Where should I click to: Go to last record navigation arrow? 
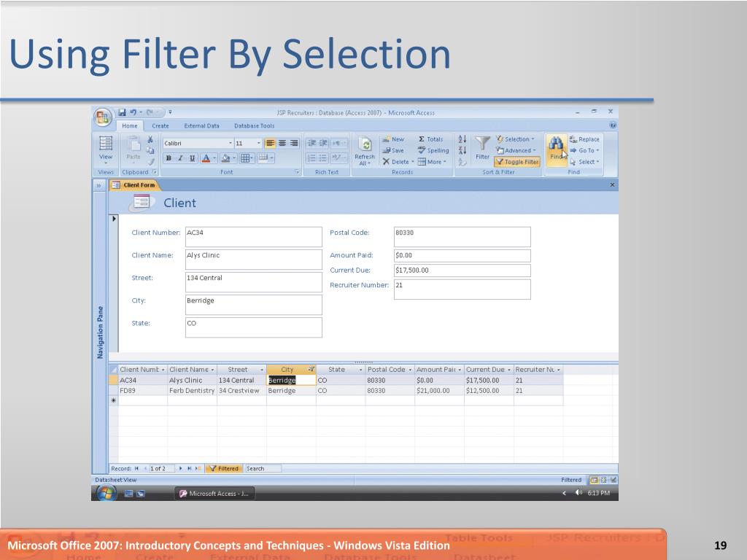click(189, 469)
